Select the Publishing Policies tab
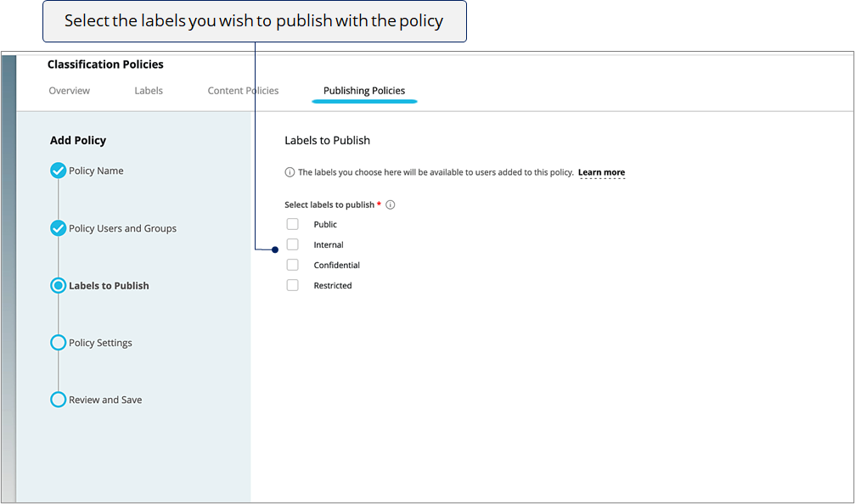Viewport: 855px width, 504px height. click(x=364, y=91)
